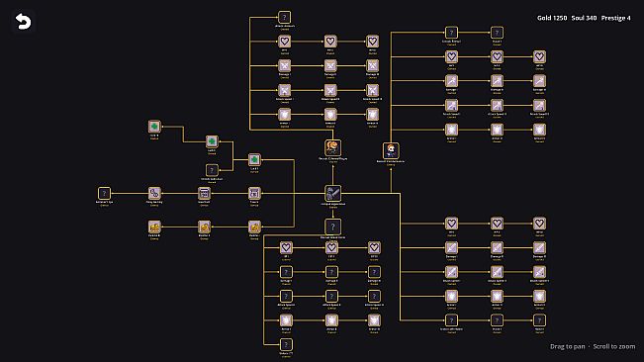644x362 pixels.
Task: Click the tier I gold coins upgrade
Action: click(254, 226)
